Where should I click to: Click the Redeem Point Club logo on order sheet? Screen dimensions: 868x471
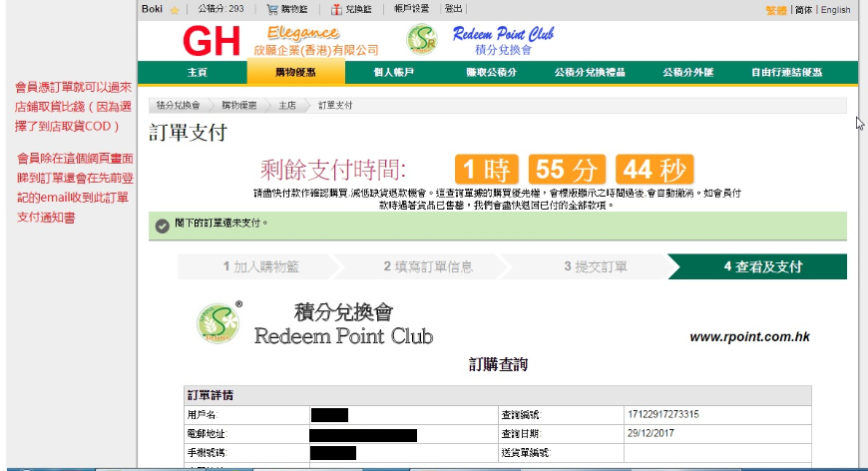pos(315,324)
